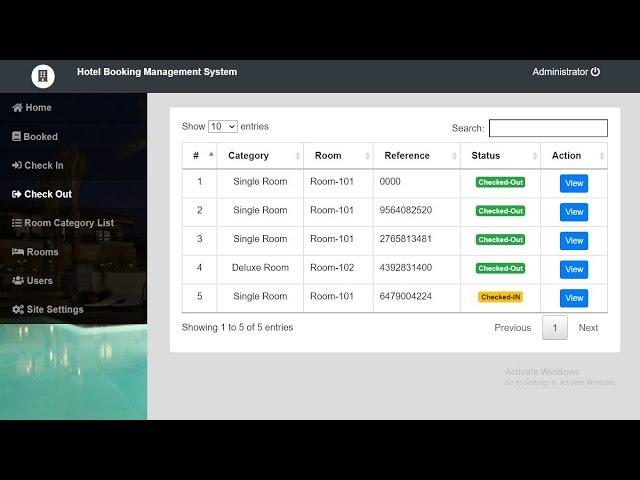Open the show entries dropdown
Image resolution: width=640 pixels, height=480 pixels.
tap(223, 127)
